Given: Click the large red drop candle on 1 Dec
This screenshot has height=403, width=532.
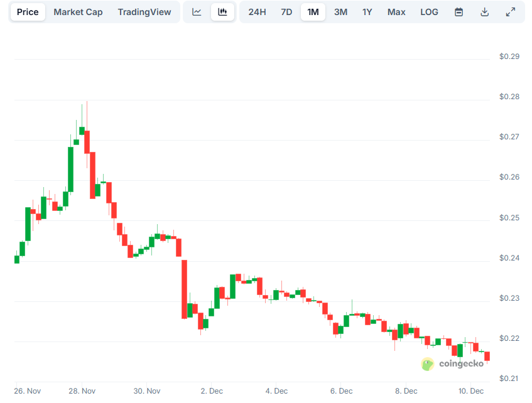Looking at the screenshot, I should tap(185, 289).
